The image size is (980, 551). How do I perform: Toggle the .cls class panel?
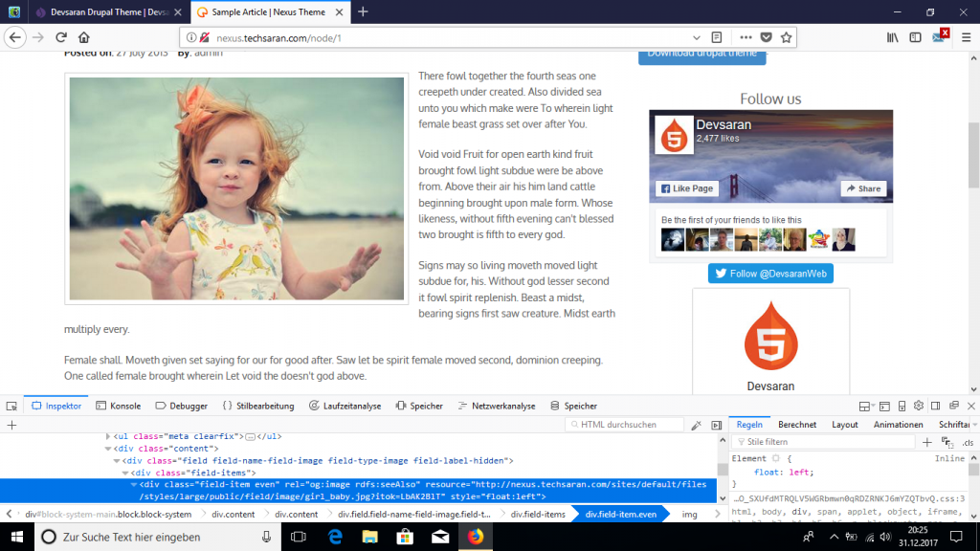tap(968, 442)
